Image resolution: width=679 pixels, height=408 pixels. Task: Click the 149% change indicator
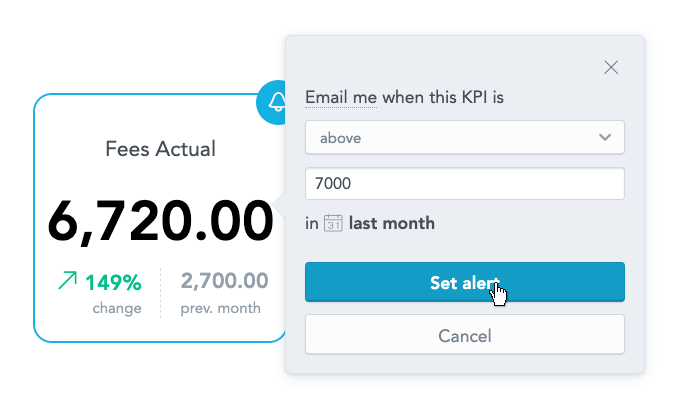113,282
